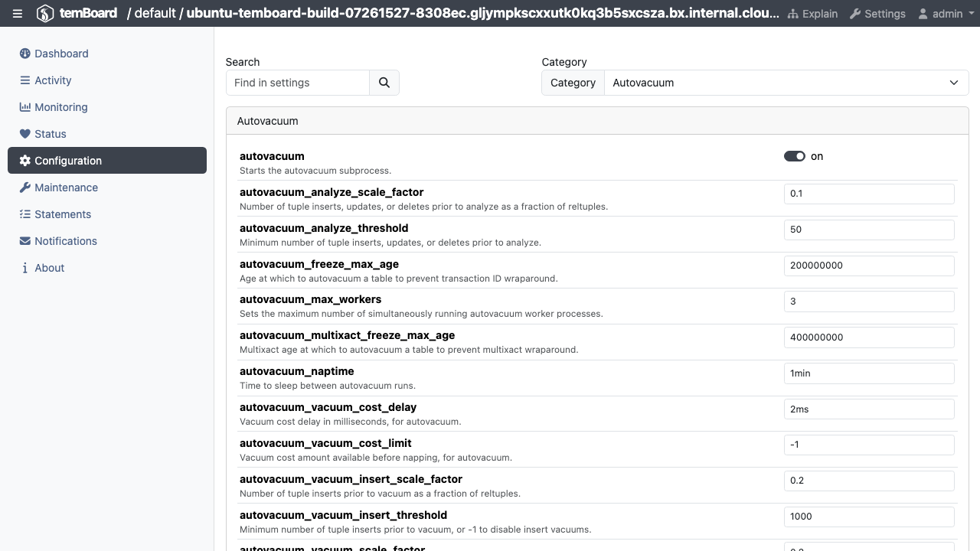This screenshot has height=551, width=980.
Task: Click the Maintenance wrench icon in sidebar
Action: pos(24,187)
